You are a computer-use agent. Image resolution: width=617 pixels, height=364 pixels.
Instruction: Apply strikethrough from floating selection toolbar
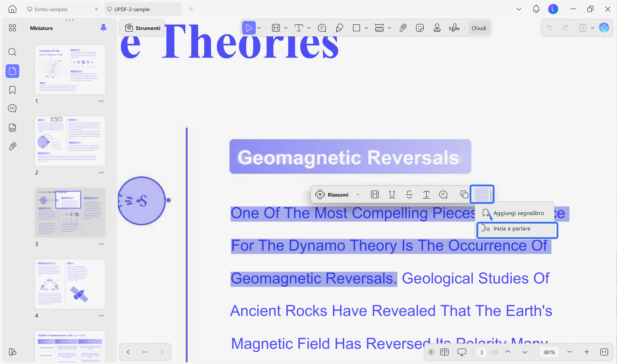coord(409,194)
